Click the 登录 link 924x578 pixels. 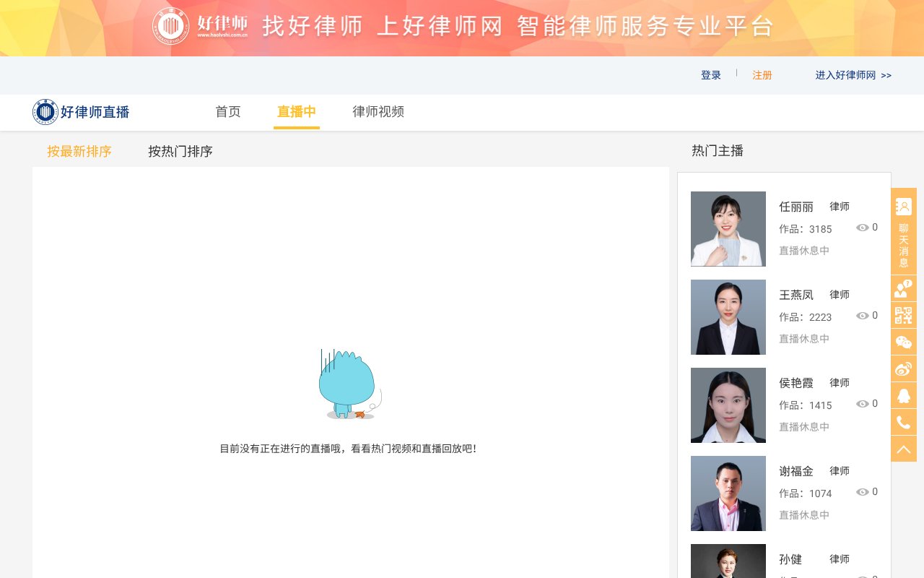point(710,74)
